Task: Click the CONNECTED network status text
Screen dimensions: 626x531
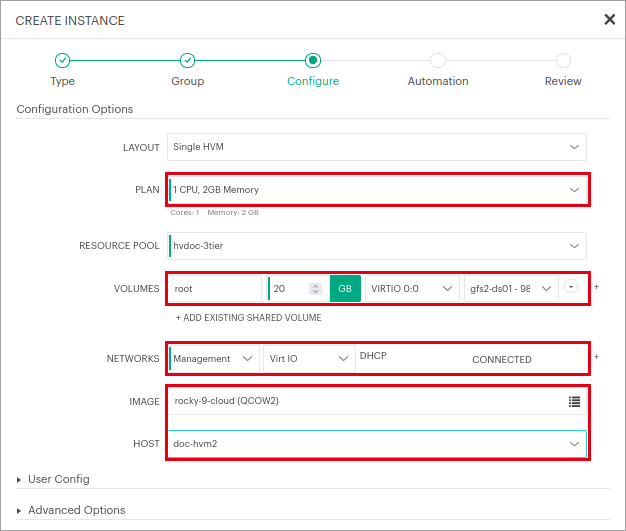Action: 502,359
